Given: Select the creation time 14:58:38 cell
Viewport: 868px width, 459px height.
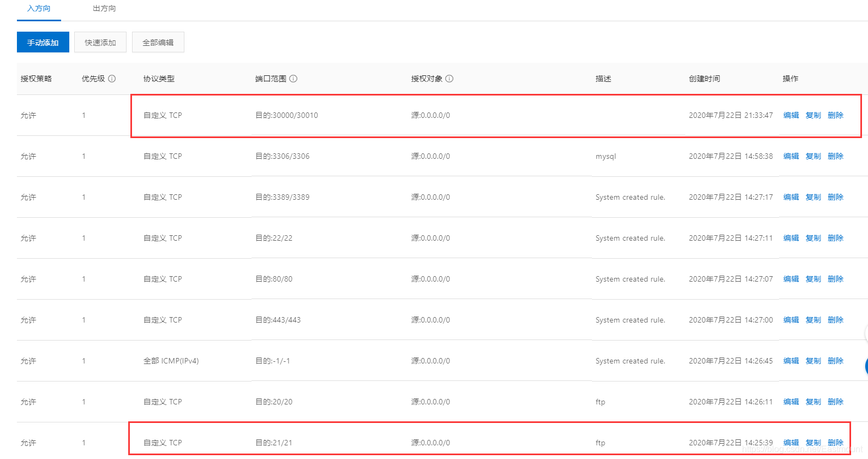Looking at the screenshot, I should [x=731, y=156].
